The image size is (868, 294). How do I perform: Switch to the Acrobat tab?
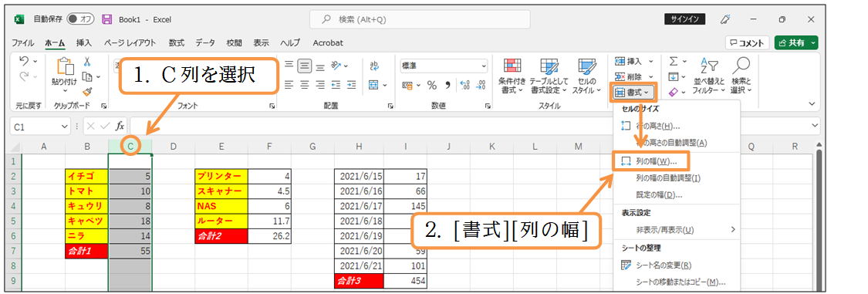coord(328,42)
